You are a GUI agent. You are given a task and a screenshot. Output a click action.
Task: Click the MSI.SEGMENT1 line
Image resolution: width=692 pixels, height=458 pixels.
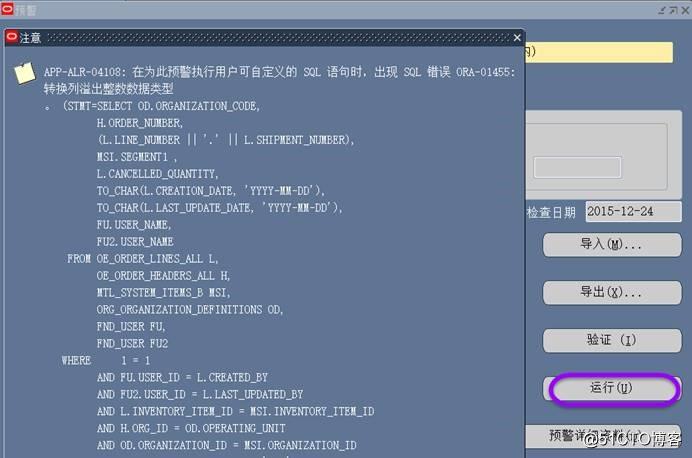click(137, 157)
